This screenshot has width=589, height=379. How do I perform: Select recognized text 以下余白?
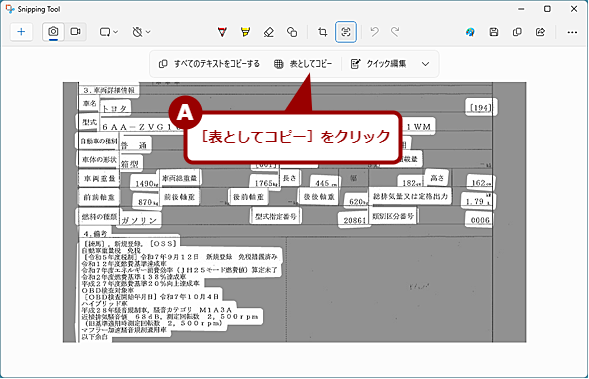point(95,337)
